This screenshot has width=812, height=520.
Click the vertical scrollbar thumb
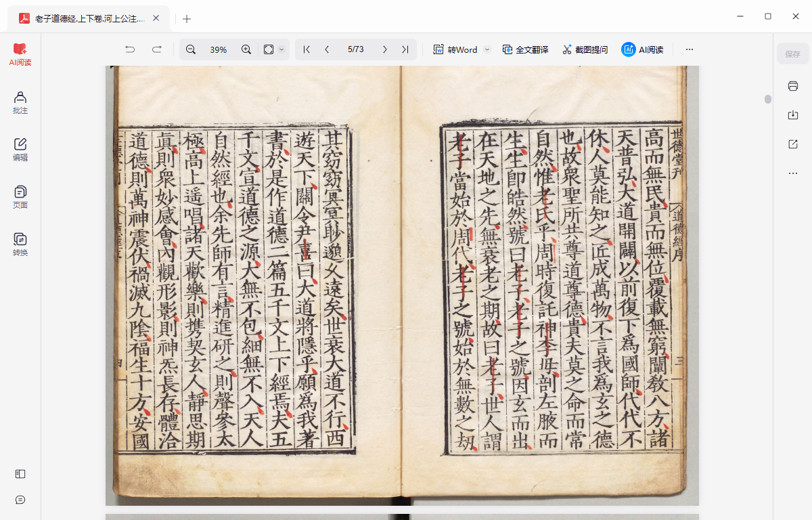(x=768, y=99)
